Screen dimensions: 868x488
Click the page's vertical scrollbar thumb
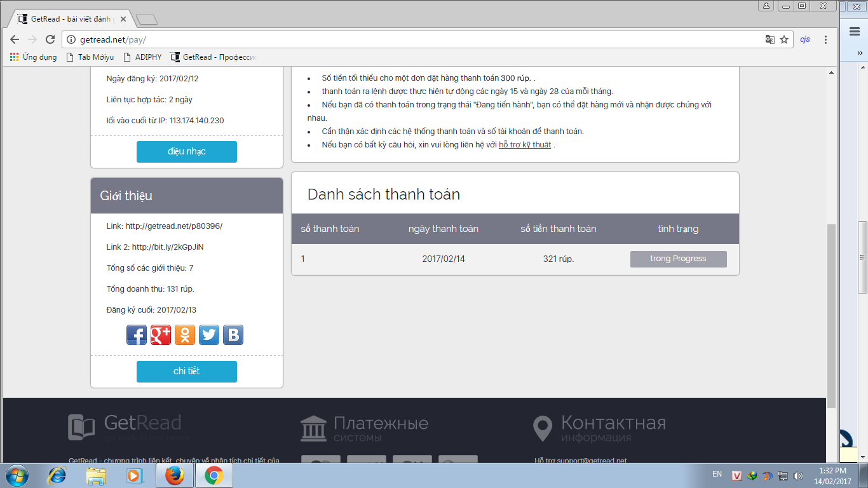tap(831, 316)
